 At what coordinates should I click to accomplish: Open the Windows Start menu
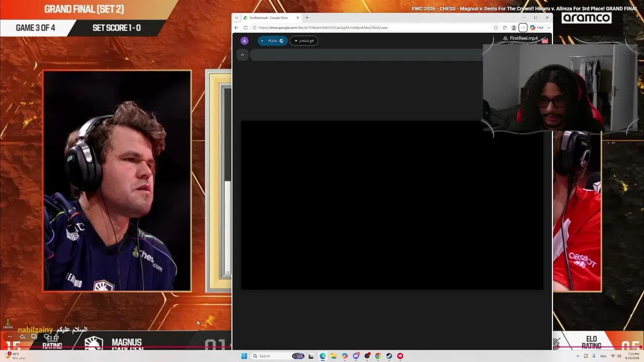(244, 356)
